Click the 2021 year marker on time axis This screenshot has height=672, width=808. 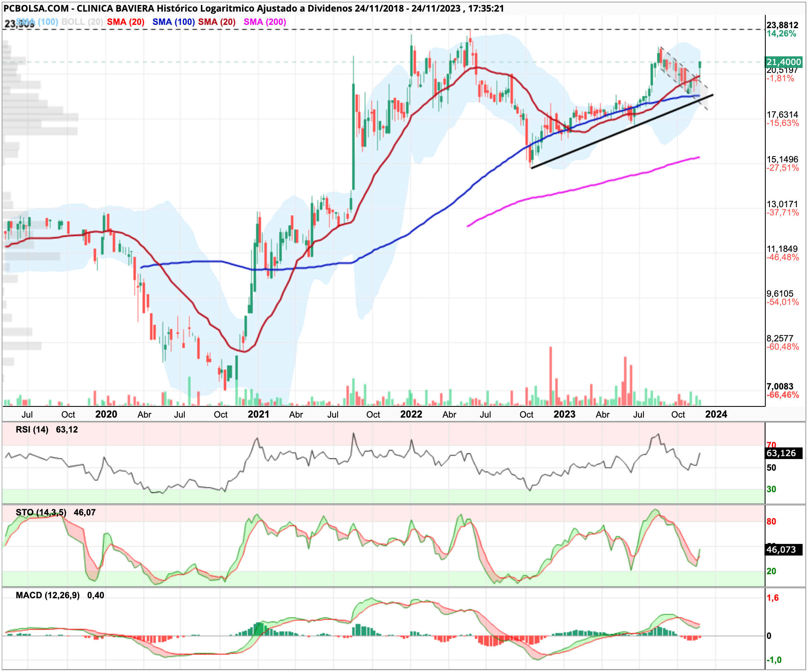click(259, 414)
